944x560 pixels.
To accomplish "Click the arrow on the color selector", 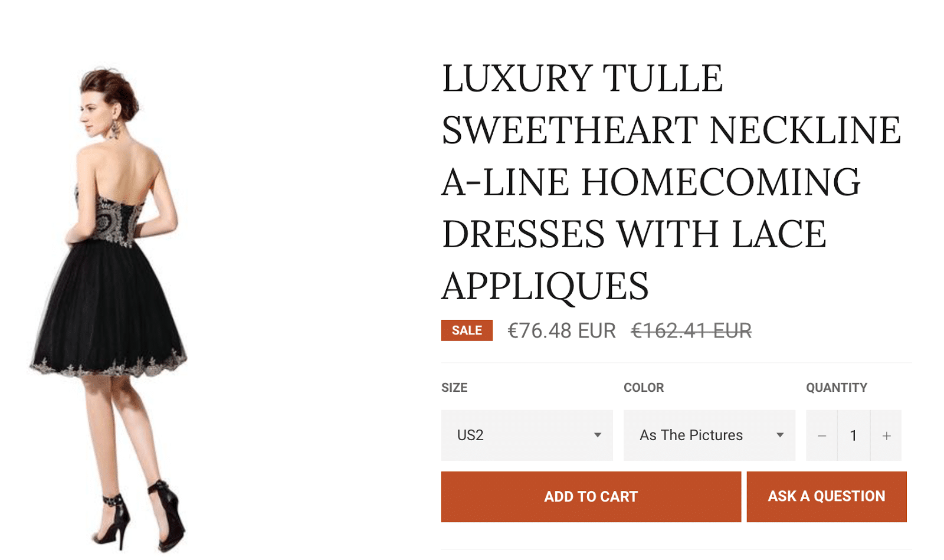I will [x=779, y=435].
